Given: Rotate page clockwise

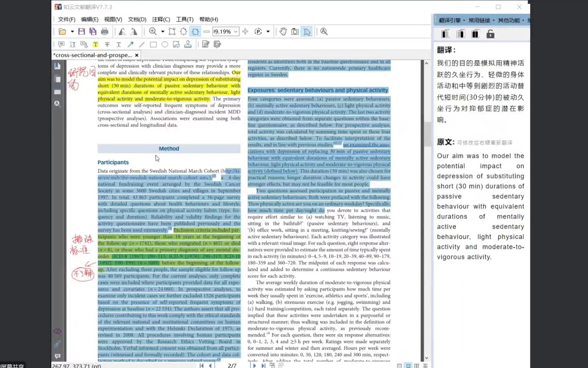Looking at the screenshot, I should (x=134, y=32).
